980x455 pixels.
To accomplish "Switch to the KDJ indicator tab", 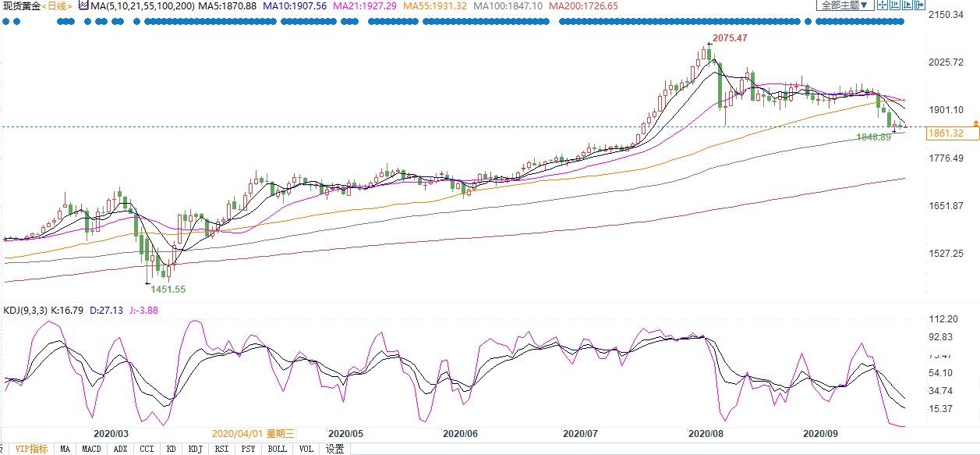I will [196, 449].
